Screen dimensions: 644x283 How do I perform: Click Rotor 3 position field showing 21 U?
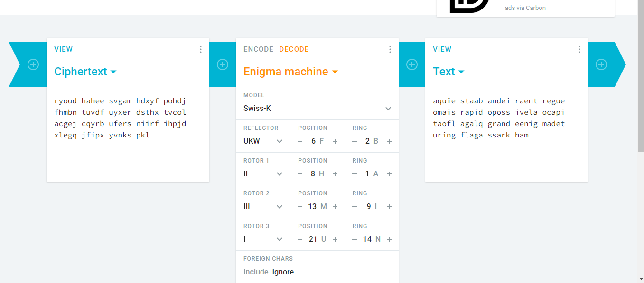[x=317, y=239]
